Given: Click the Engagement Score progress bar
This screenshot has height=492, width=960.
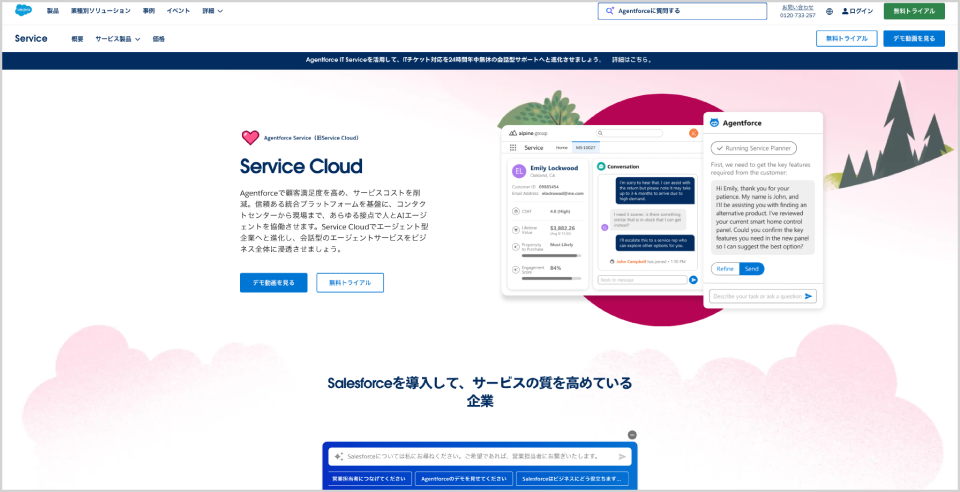Looking at the screenshot, I should pos(551,278).
